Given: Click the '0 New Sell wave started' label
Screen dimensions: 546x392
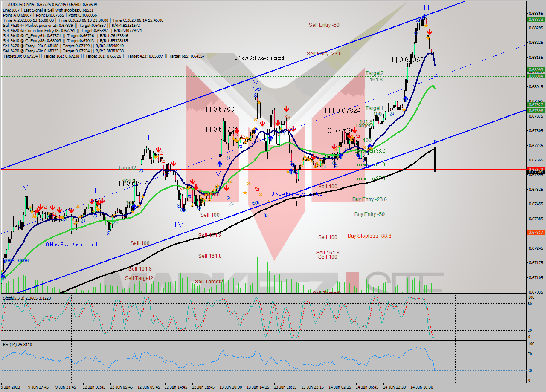Looking at the screenshot, I should tap(259, 58).
